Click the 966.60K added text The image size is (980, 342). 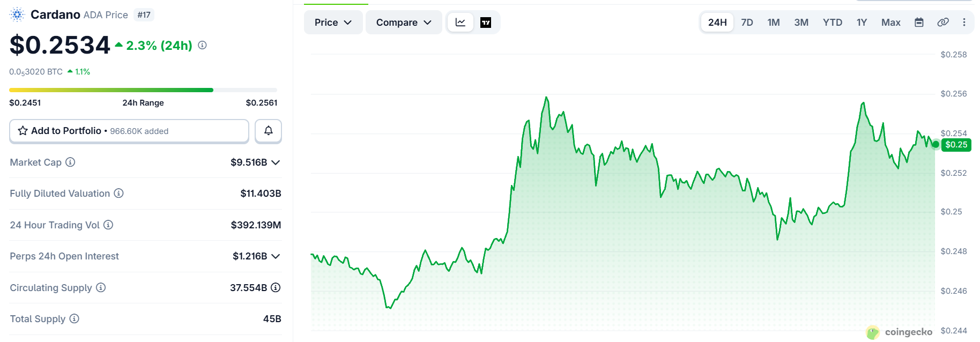(139, 131)
